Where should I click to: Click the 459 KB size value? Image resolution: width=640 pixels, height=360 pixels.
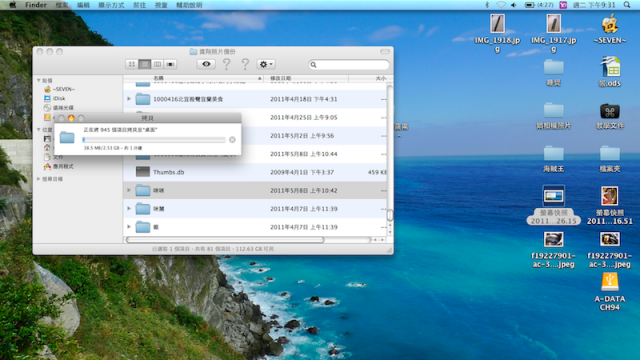coord(377,172)
